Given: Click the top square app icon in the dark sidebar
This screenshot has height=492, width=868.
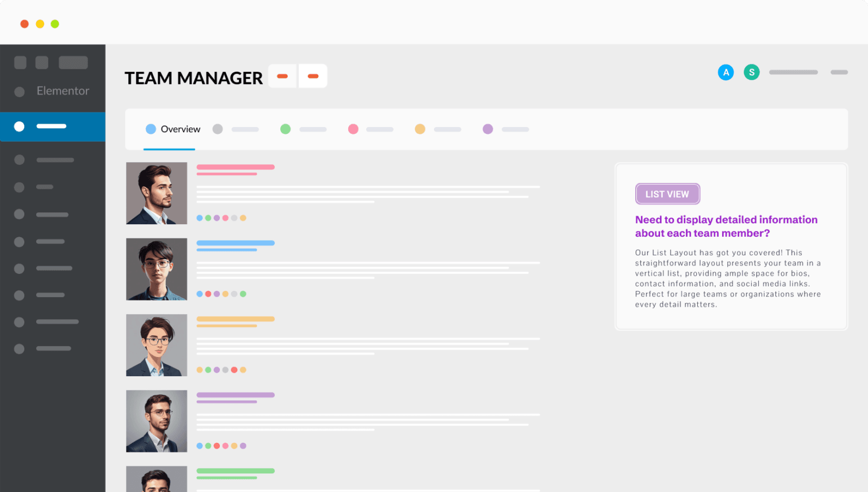Looking at the screenshot, I should 20,62.
